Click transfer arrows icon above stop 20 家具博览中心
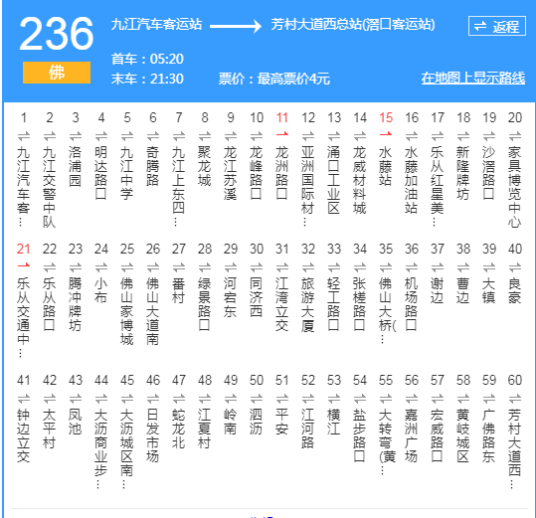The width and height of the screenshot is (536, 518). click(515, 136)
